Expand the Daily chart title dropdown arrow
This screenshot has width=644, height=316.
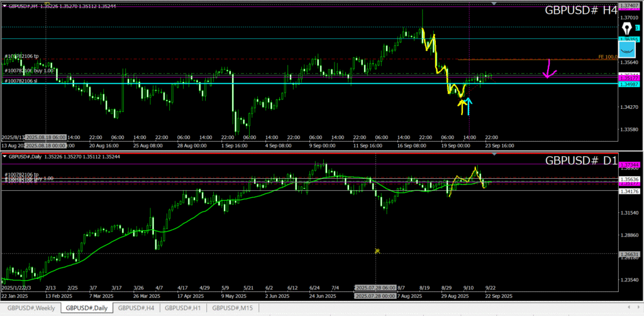click(4, 156)
